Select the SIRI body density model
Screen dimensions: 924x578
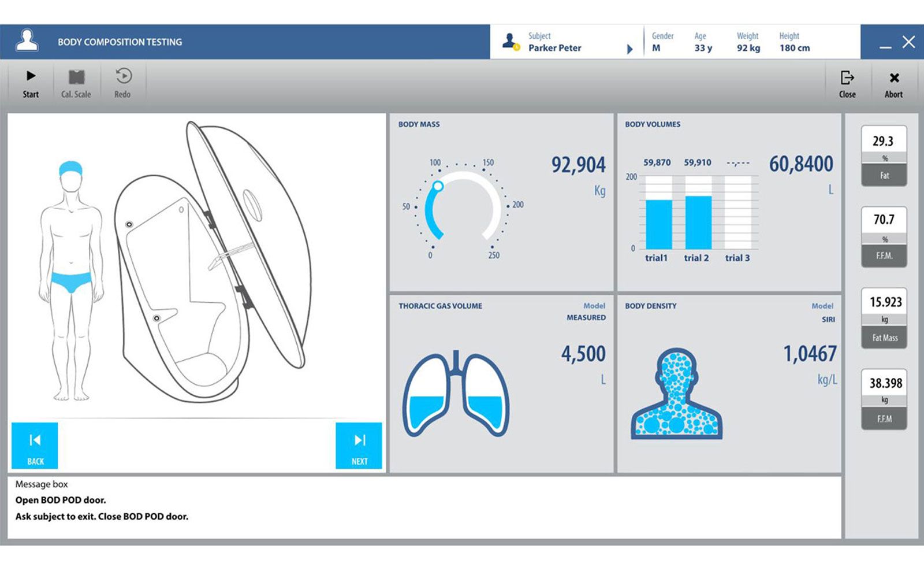tap(828, 319)
